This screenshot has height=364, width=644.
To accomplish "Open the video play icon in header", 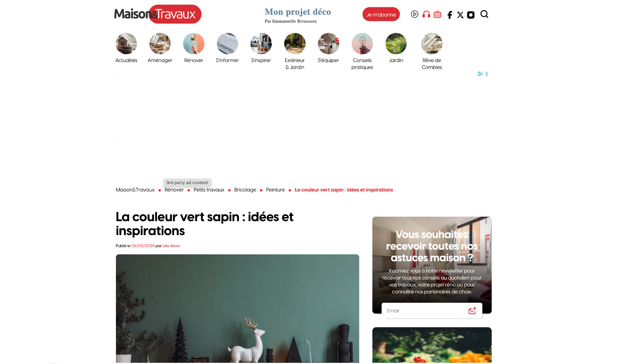I will (x=414, y=14).
